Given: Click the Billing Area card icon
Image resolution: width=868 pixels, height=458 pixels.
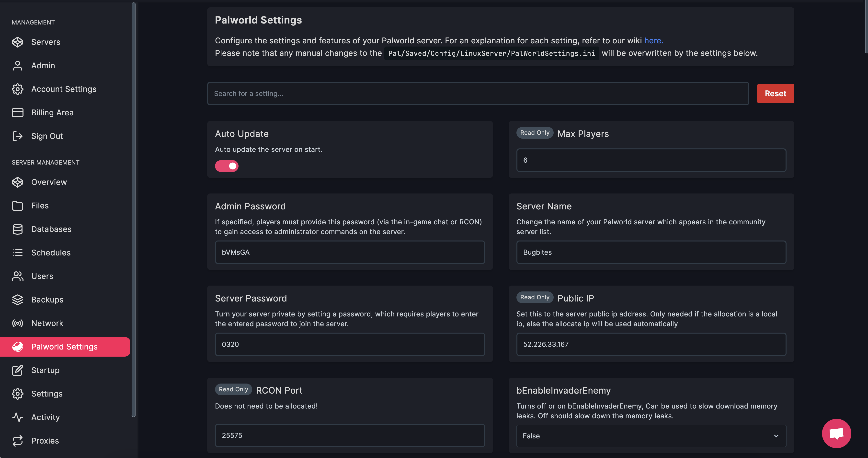Looking at the screenshot, I should click(18, 113).
